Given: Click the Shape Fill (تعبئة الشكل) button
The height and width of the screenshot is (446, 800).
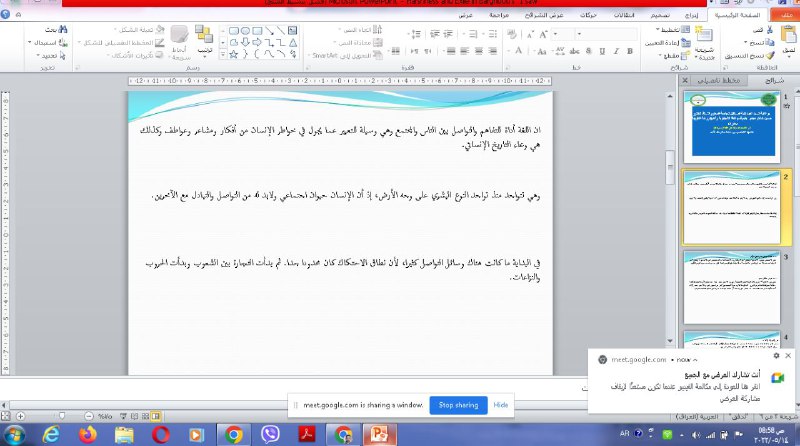Looking at the screenshot, I should point(138,30).
